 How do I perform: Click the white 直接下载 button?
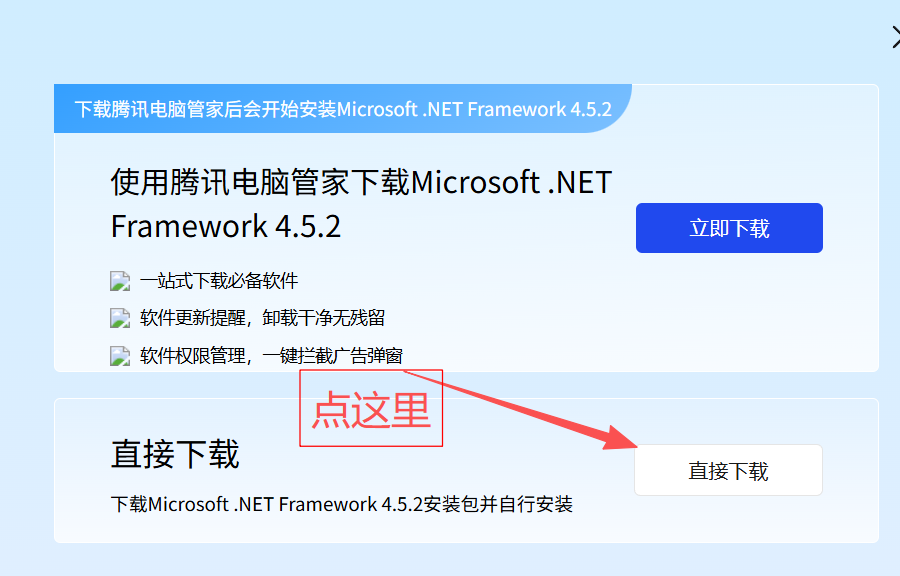[x=728, y=470]
